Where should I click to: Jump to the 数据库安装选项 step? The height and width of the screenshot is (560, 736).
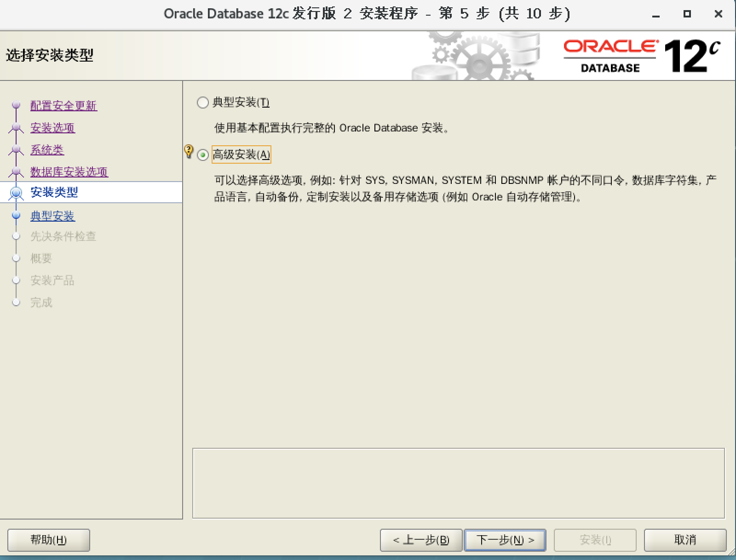pos(69,172)
